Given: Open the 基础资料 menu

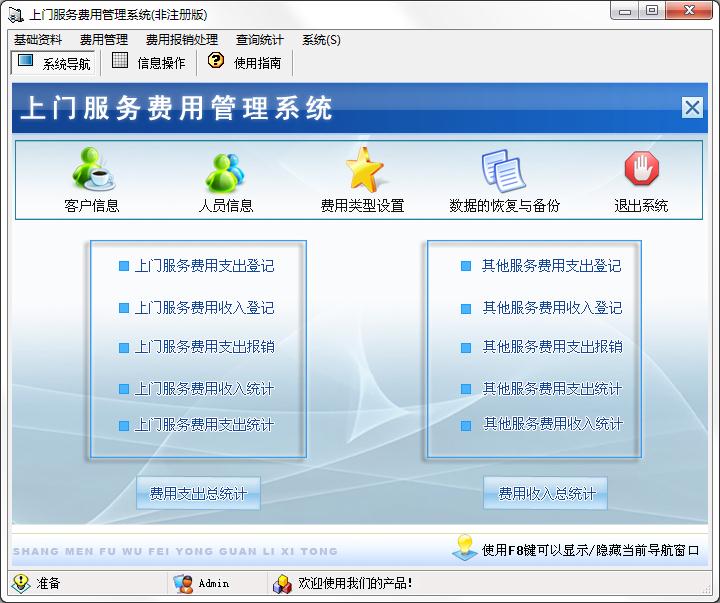Looking at the screenshot, I should click(38, 40).
